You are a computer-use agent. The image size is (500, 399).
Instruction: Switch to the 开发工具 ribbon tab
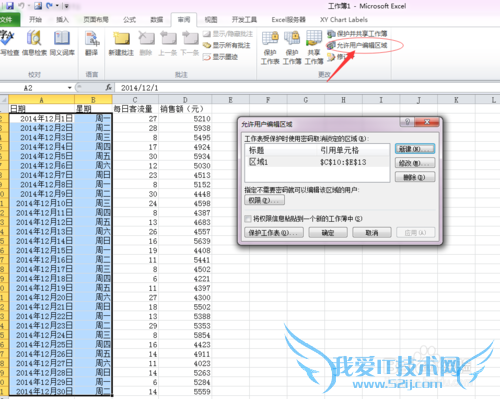point(244,19)
